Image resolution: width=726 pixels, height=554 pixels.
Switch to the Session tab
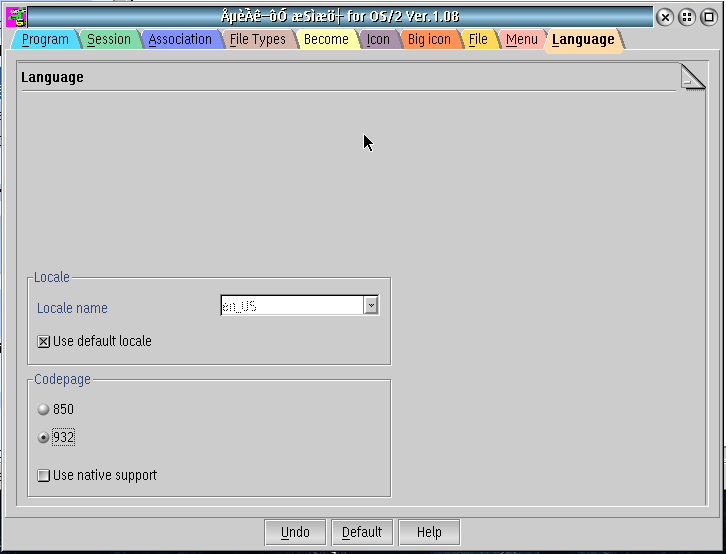coord(109,40)
